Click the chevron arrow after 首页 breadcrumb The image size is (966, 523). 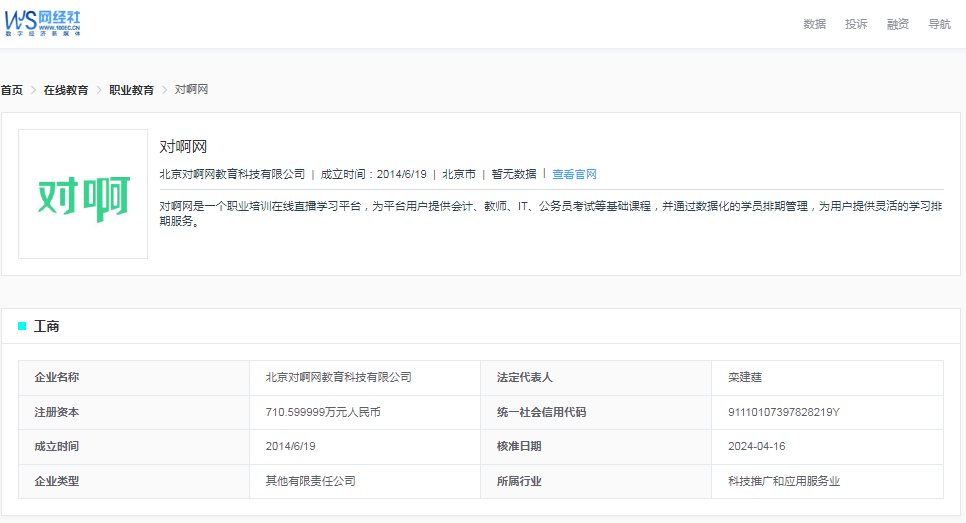pyautogui.click(x=33, y=90)
